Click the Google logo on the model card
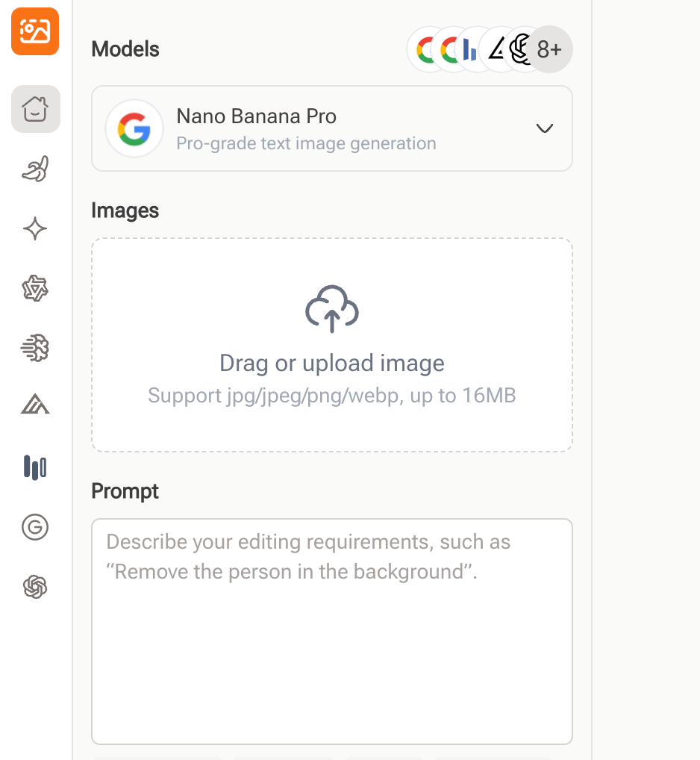The height and width of the screenshot is (760, 700). pyautogui.click(x=134, y=128)
